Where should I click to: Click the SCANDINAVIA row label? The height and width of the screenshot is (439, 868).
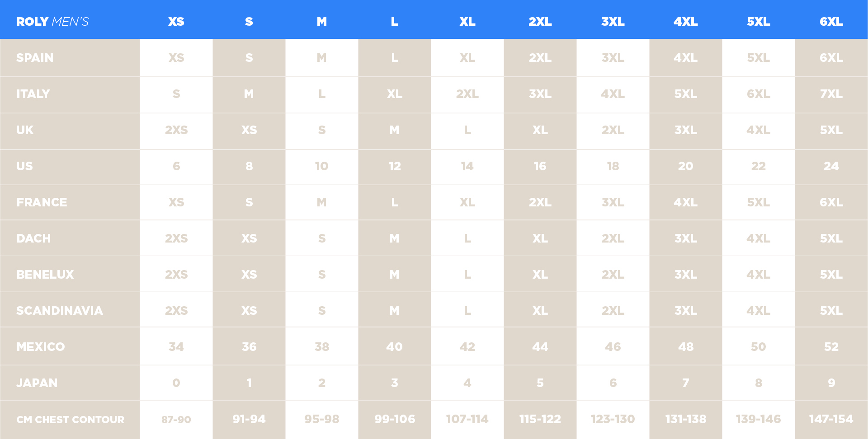coord(60,311)
